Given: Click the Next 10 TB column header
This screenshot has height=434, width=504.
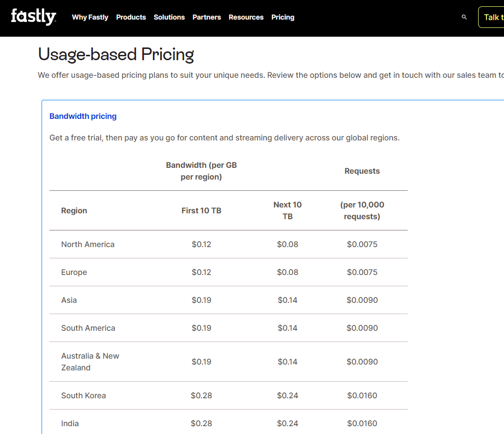Looking at the screenshot, I should click(x=287, y=210).
